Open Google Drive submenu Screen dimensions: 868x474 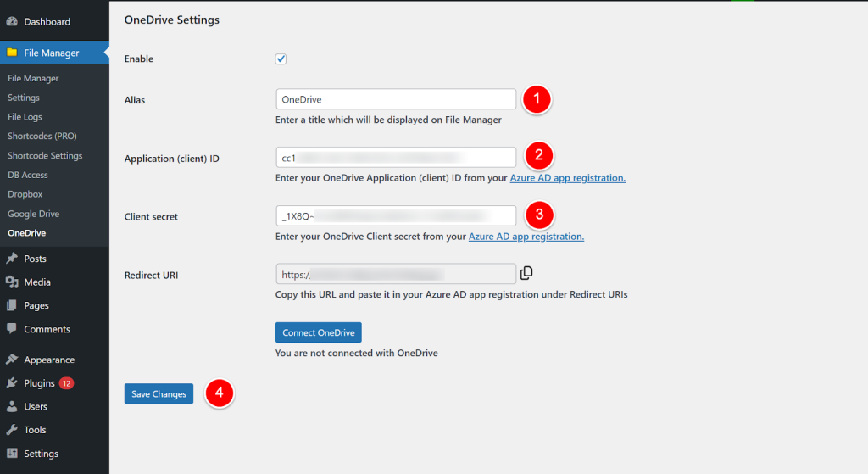(33, 214)
